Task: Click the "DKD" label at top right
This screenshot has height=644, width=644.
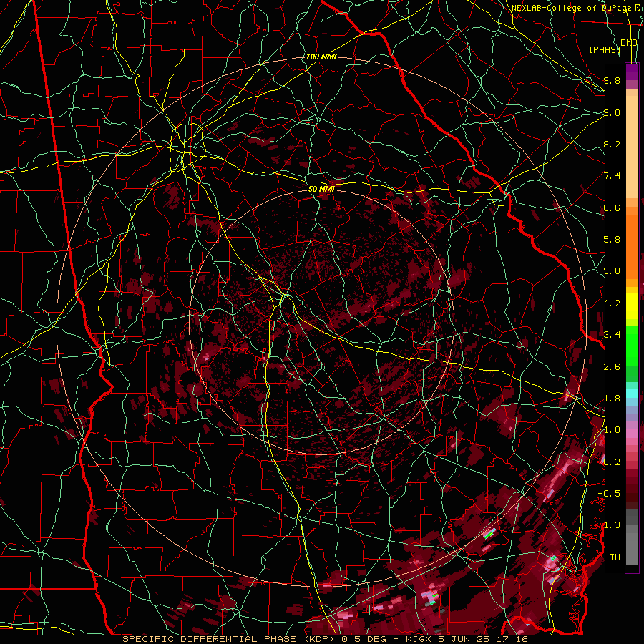Action: click(x=629, y=43)
